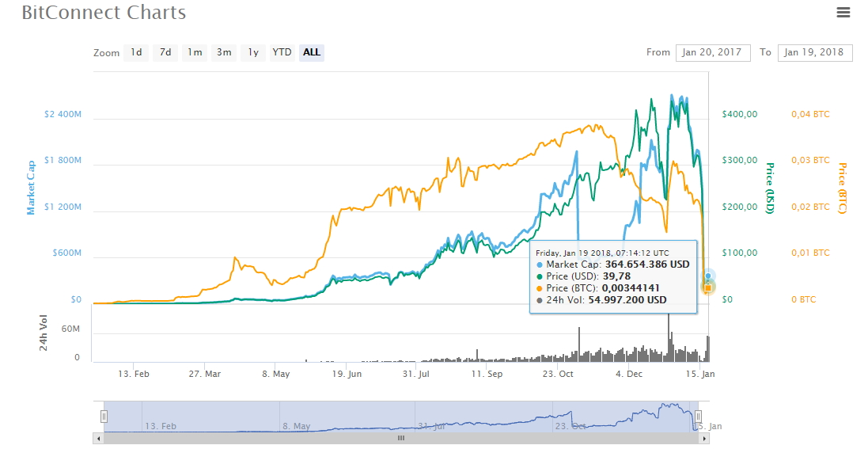868x449 pixels.
Task: Select the 1y zoom range
Action: pyautogui.click(x=253, y=52)
